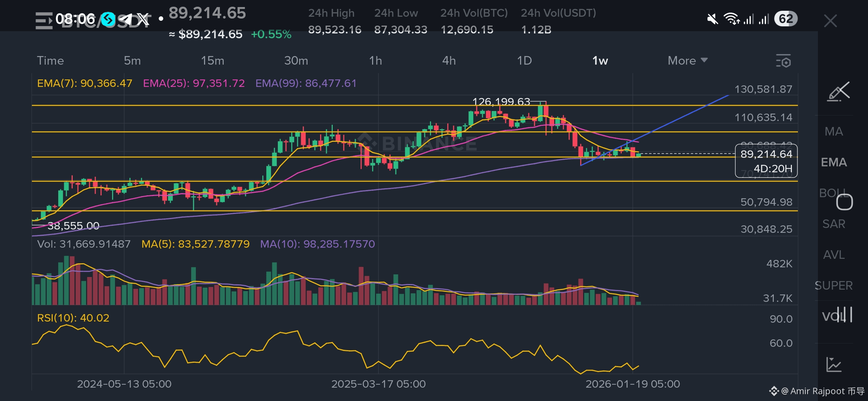This screenshot has height=401, width=868.
Task: Tap the battery level indicator showing 62
Action: coord(786,19)
